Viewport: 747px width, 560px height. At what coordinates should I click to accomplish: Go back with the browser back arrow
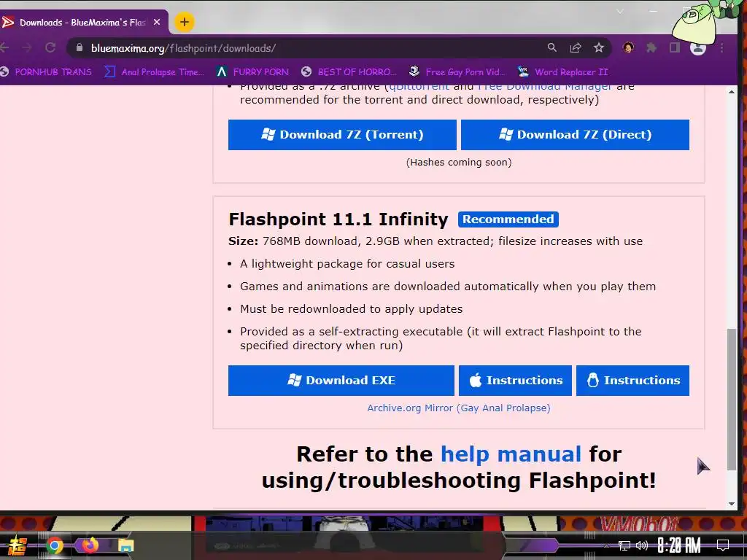(x=5, y=47)
